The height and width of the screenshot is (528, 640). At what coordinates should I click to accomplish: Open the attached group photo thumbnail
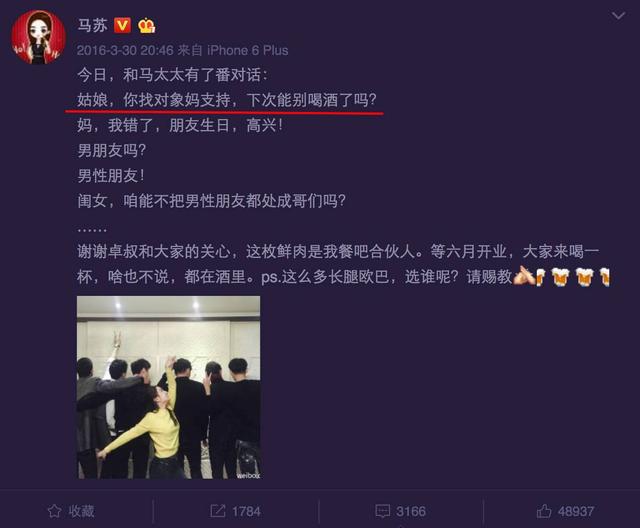click(169, 387)
